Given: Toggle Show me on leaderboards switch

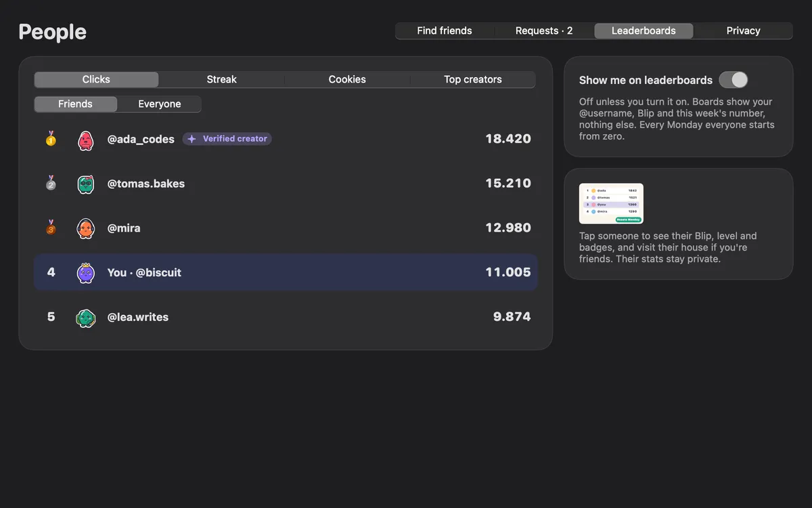Looking at the screenshot, I should (x=734, y=80).
